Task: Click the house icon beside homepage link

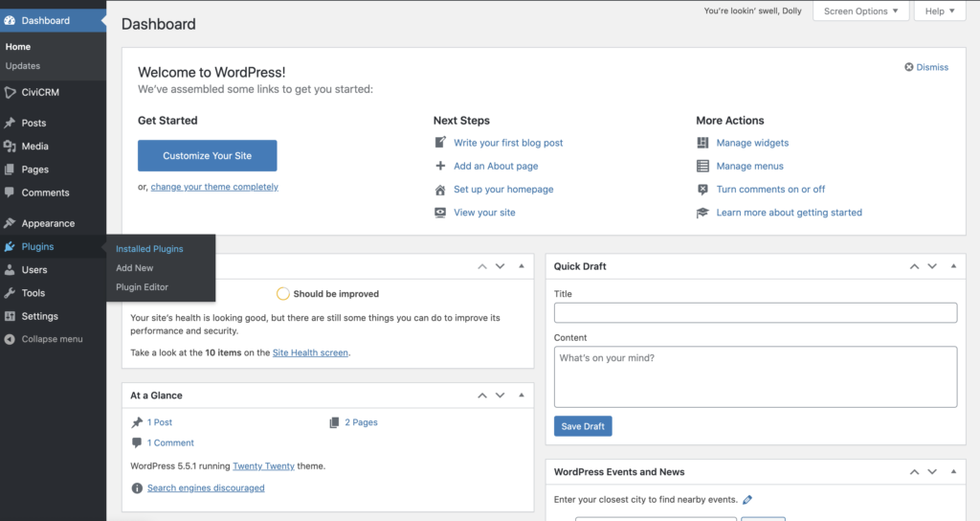Action: (440, 190)
